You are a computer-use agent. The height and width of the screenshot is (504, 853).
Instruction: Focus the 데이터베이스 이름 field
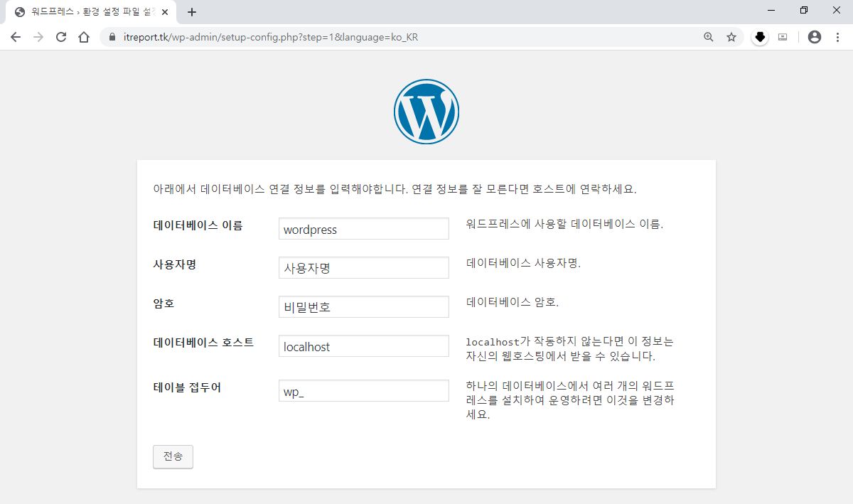coord(364,229)
